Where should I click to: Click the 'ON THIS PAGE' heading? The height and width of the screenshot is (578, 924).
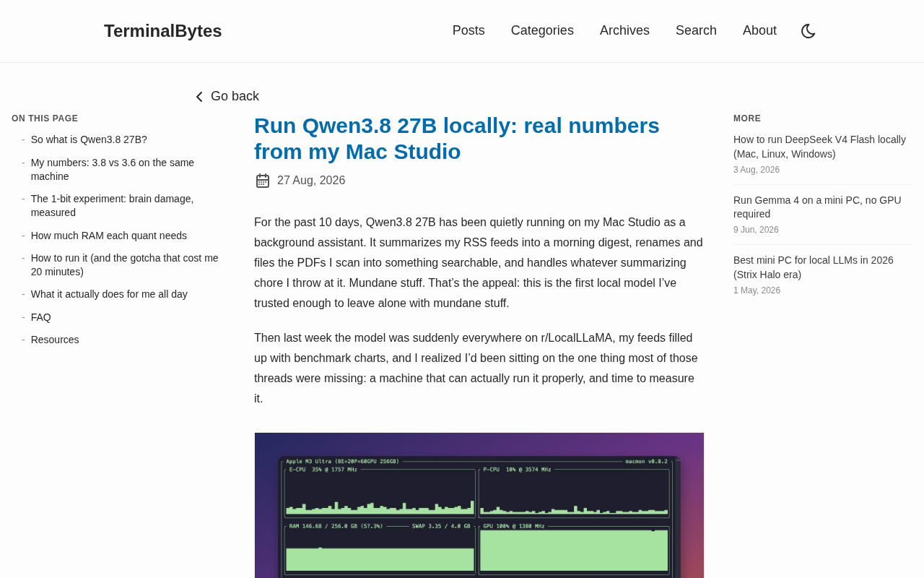pyautogui.click(x=45, y=118)
